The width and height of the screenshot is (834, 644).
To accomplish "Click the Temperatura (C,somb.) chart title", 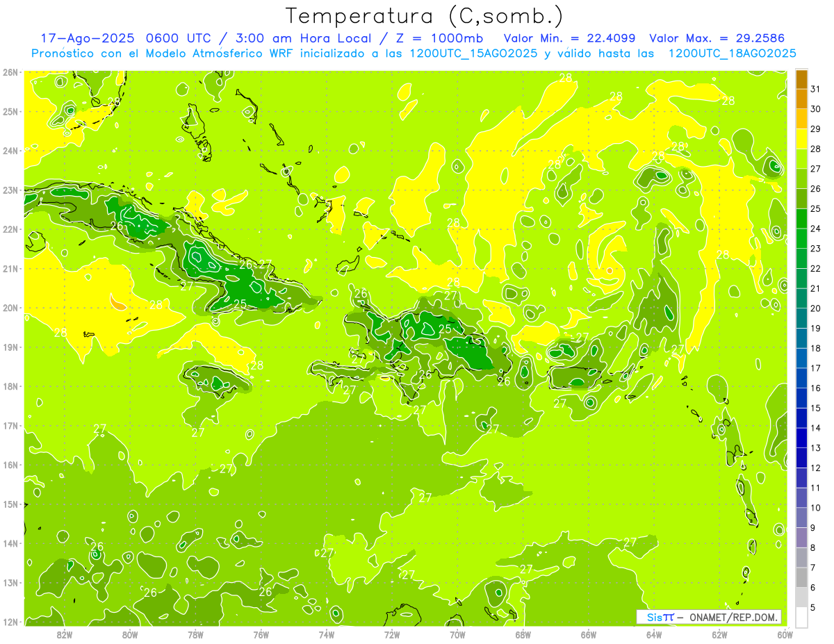I will (425, 17).
